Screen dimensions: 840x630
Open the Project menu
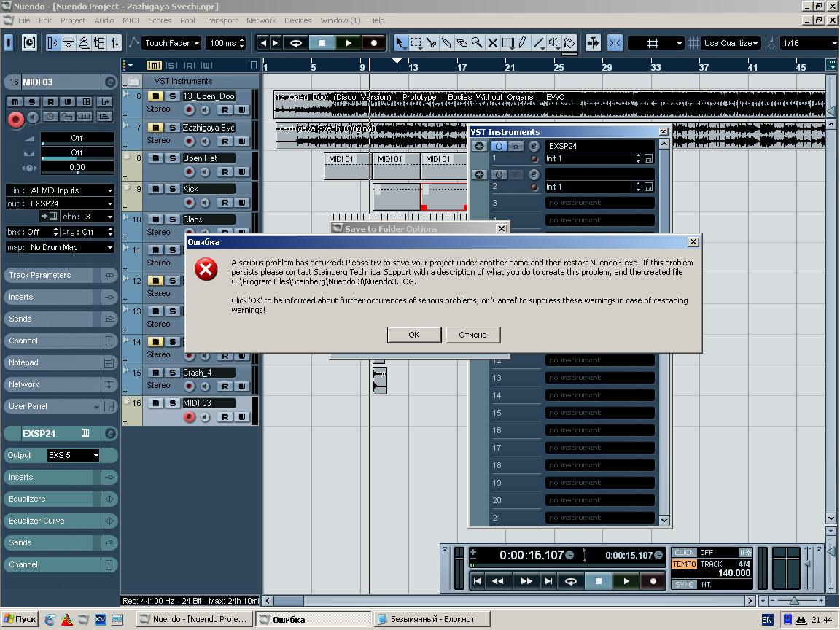(x=73, y=20)
